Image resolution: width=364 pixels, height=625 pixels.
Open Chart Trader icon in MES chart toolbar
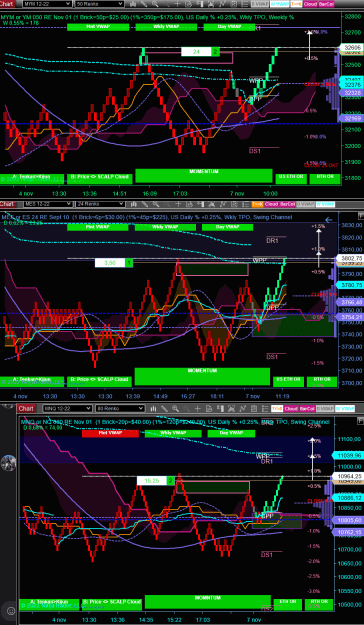click(x=200, y=204)
